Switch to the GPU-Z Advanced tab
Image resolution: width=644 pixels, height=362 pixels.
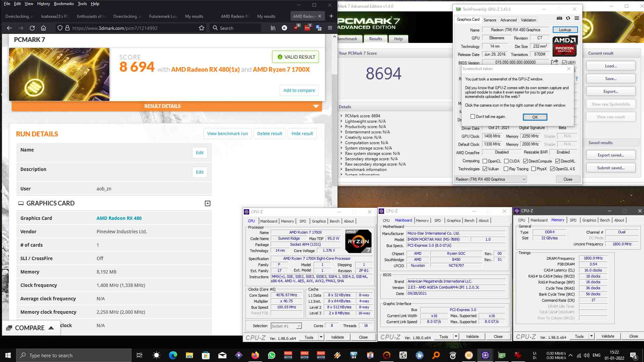point(508,20)
